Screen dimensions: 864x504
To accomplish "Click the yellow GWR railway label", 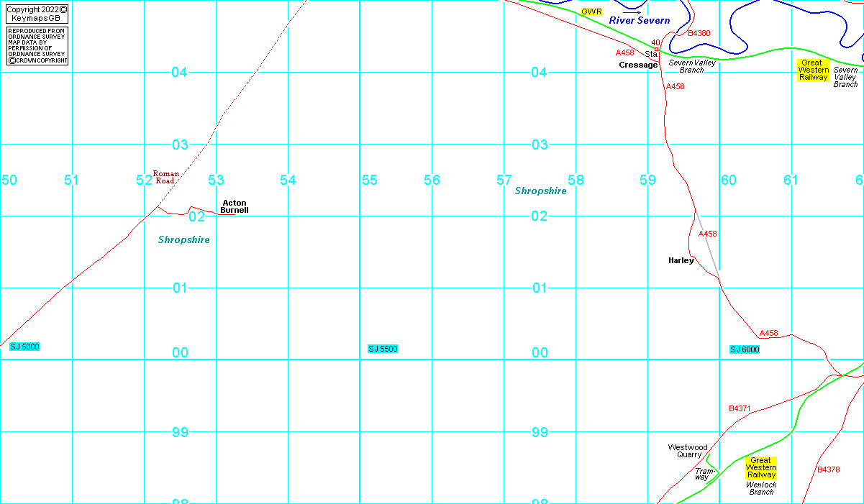I will [591, 12].
